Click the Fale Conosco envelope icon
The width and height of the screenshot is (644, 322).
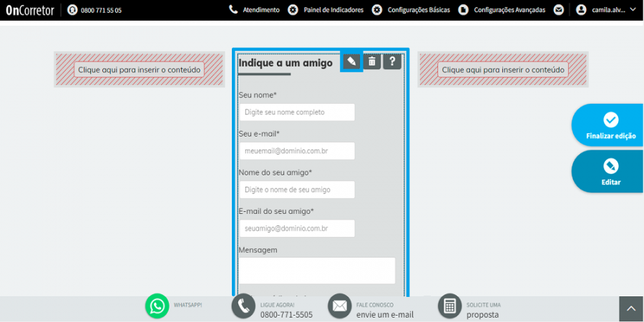[340, 306]
